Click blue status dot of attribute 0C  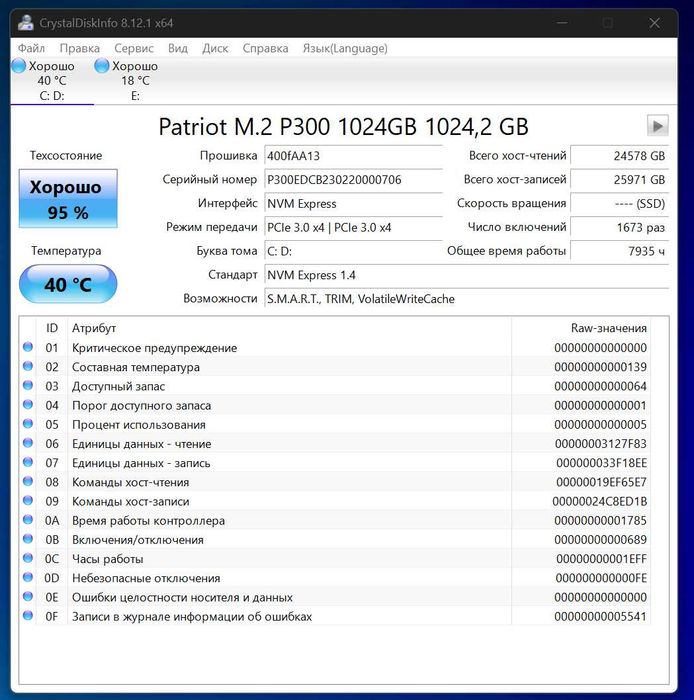click(28, 558)
